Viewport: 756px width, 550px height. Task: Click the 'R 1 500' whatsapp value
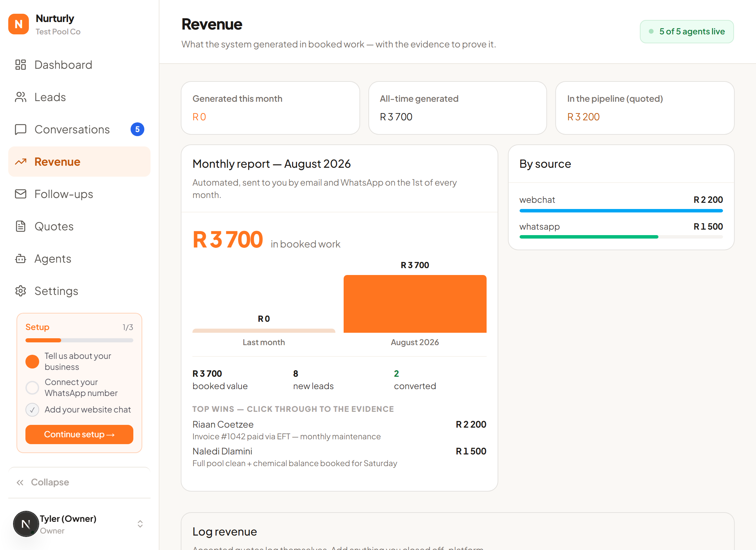[x=708, y=227]
